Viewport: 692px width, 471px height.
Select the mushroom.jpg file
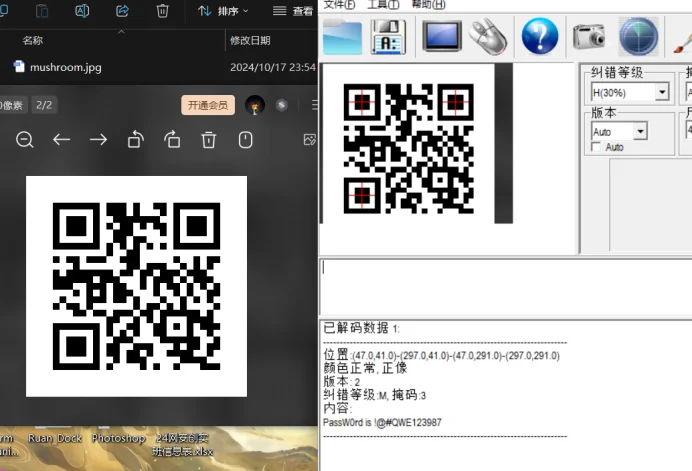(x=64, y=67)
